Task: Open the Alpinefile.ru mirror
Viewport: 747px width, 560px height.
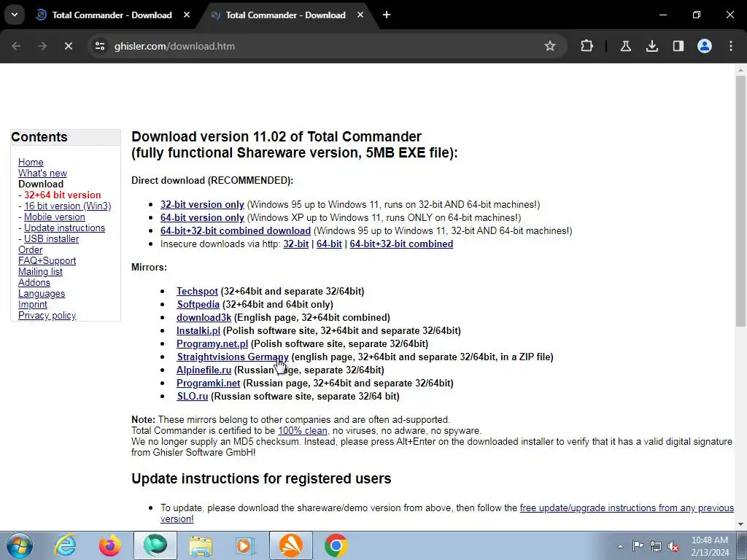Action: click(x=204, y=370)
